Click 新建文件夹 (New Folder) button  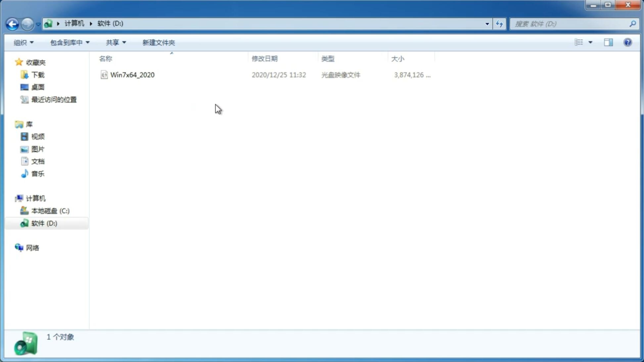point(158,42)
